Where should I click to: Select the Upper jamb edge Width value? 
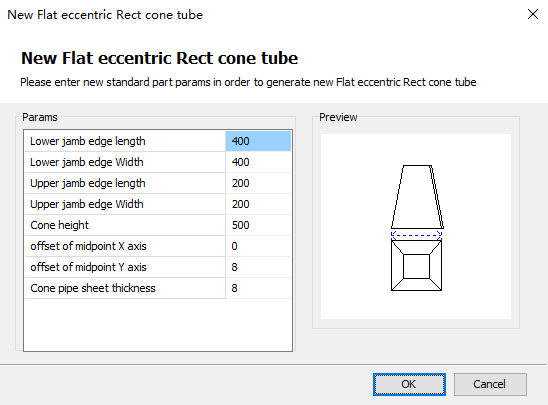[258, 204]
